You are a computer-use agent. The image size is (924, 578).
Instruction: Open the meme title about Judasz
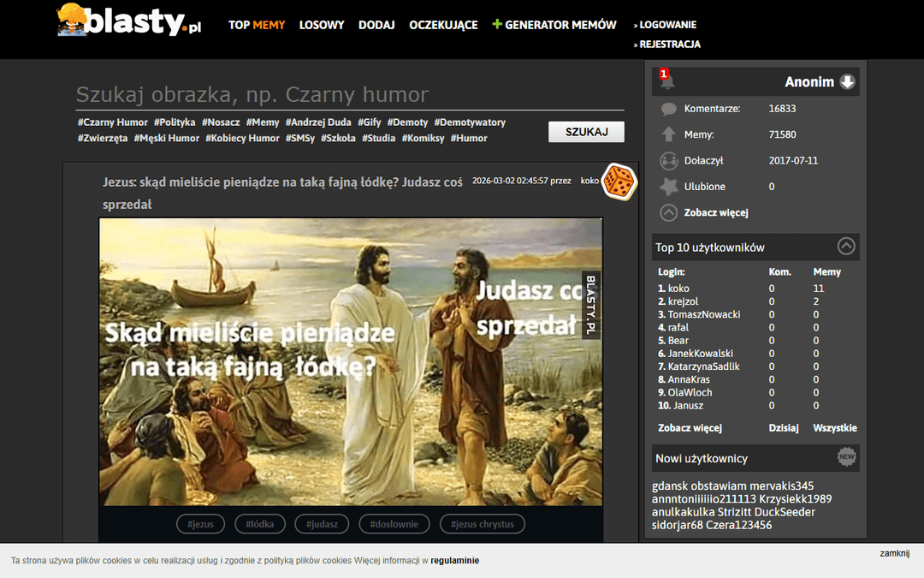pos(283,193)
